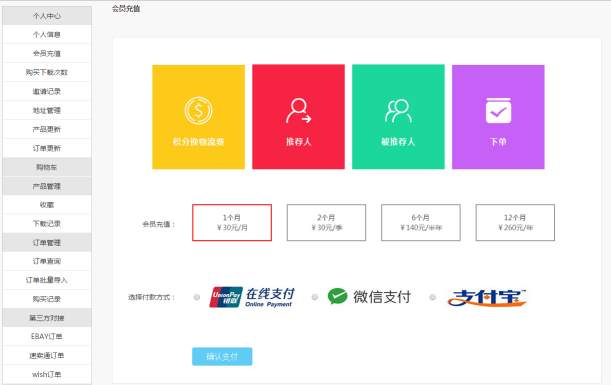This screenshot has width=611, height=385.
Task: Select Alipay radio button
Action: tap(433, 297)
